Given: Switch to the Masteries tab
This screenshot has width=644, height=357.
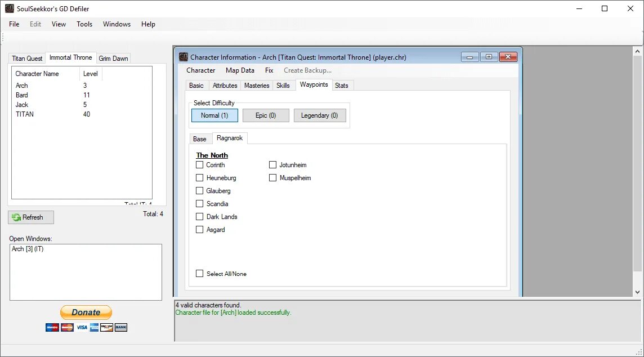Looking at the screenshot, I should [257, 86].
